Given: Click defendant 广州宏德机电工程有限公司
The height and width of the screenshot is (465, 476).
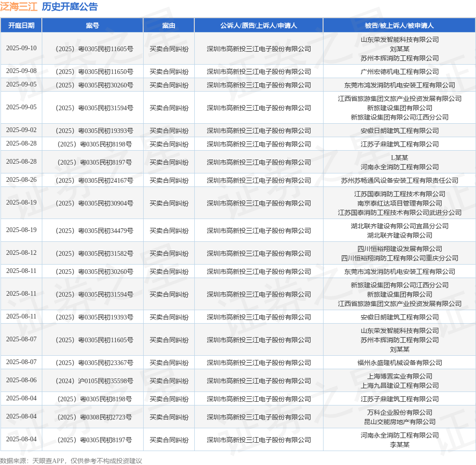Looking at the screenshot, I should tap(399, 72).
